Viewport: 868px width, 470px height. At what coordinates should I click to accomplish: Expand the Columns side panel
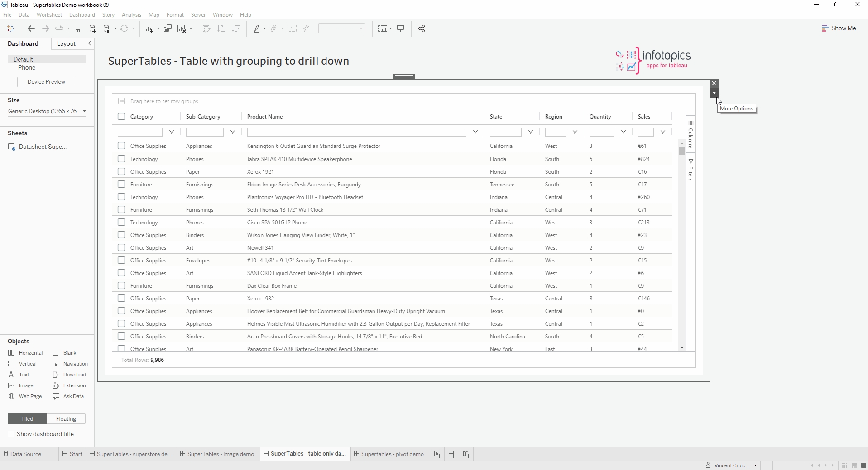tap(691, 135)
